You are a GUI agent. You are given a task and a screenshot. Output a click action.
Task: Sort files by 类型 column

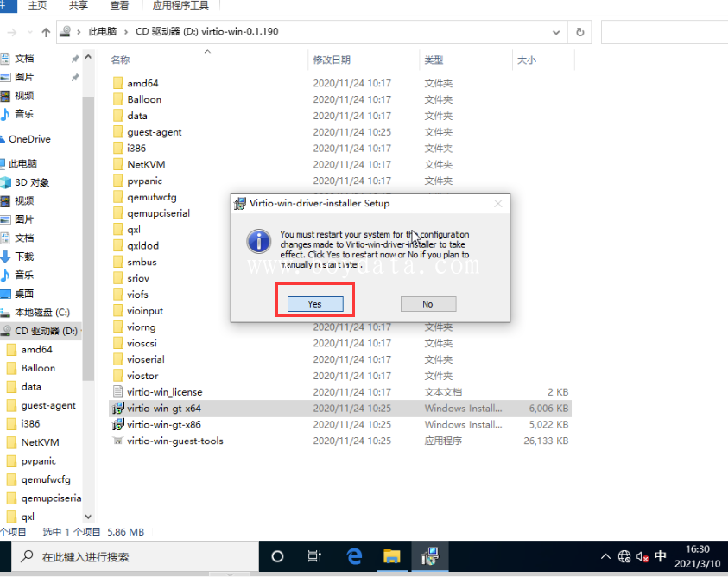pos(434,60)
